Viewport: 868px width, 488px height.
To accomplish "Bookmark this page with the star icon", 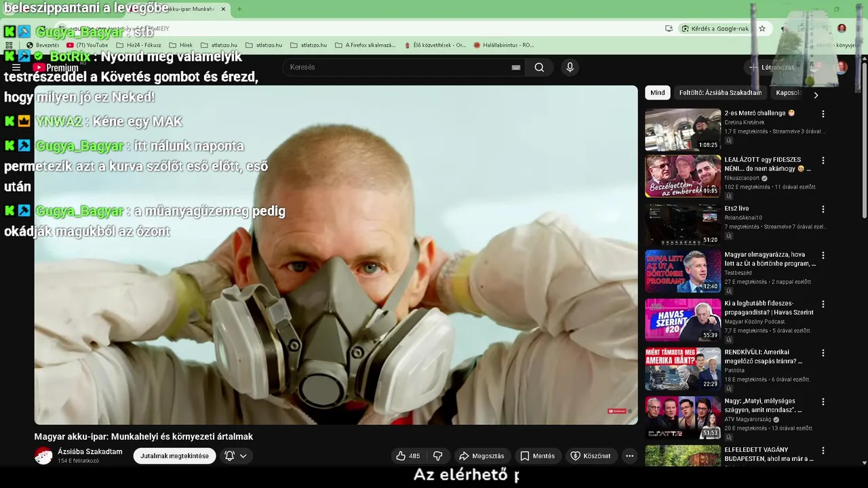I will pyautogui.click(x=762, y=28).
